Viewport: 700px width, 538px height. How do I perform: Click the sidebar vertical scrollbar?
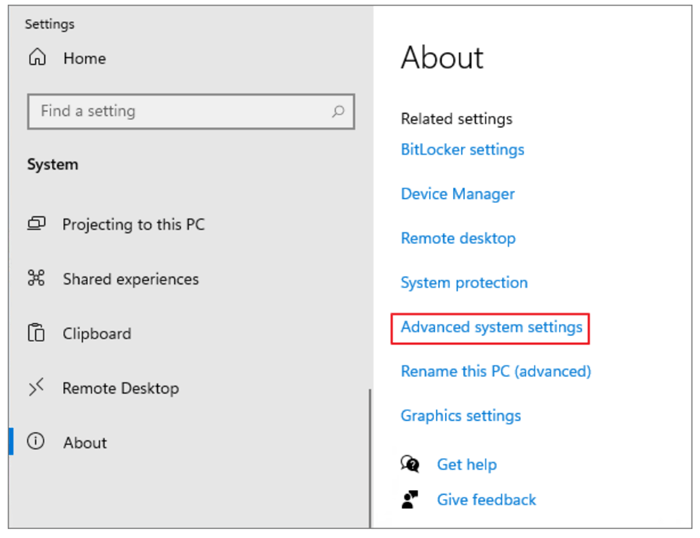pyautogui.click(x=370, y=458)
